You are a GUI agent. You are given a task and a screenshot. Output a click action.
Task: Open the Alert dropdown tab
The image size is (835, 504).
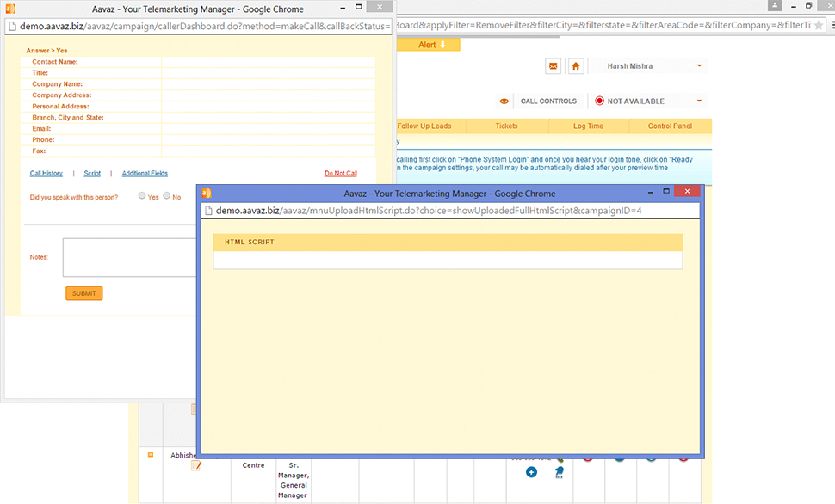coord(430,45)
